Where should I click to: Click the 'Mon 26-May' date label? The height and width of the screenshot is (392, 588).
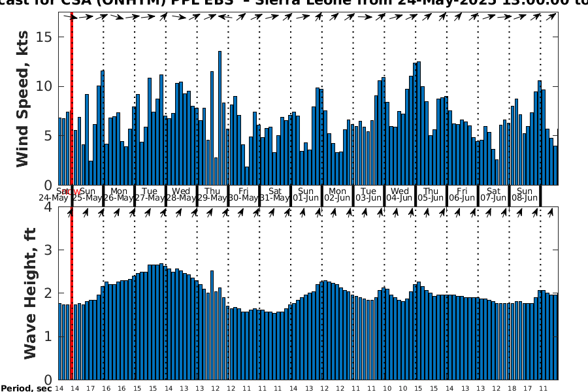(119, 194)
